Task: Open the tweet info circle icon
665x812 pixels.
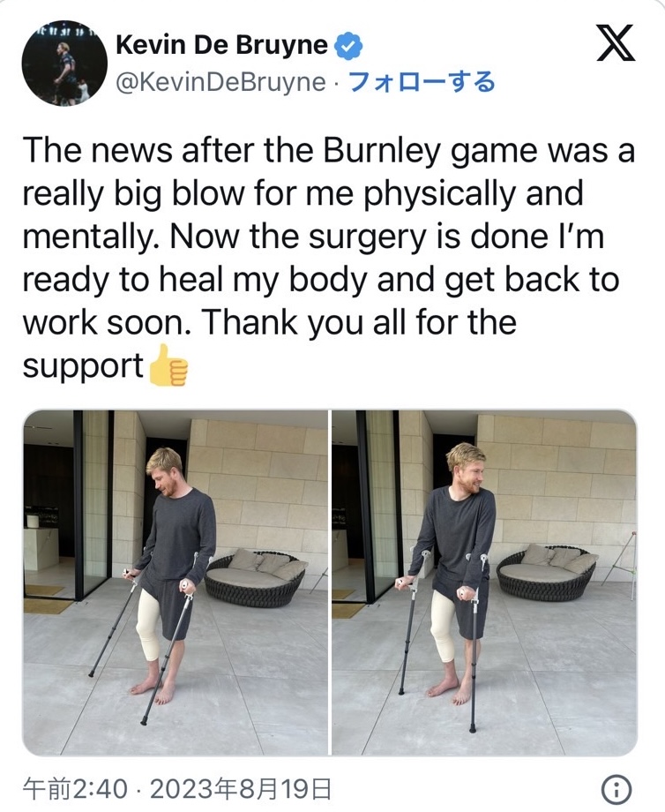Action: point(616,790)
